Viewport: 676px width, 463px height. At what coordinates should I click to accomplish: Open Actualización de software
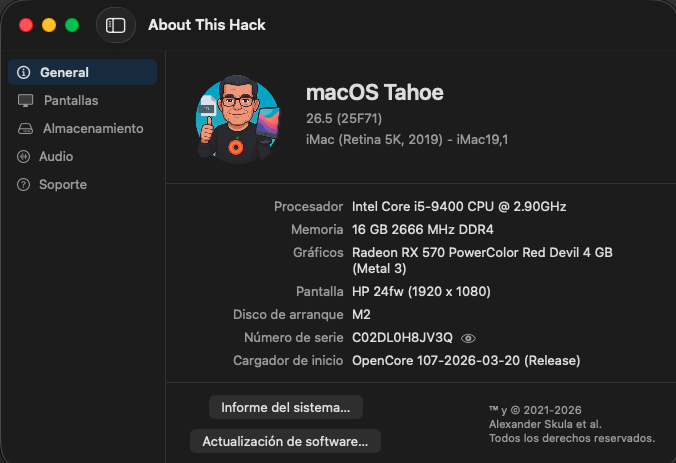pos(285,441)
